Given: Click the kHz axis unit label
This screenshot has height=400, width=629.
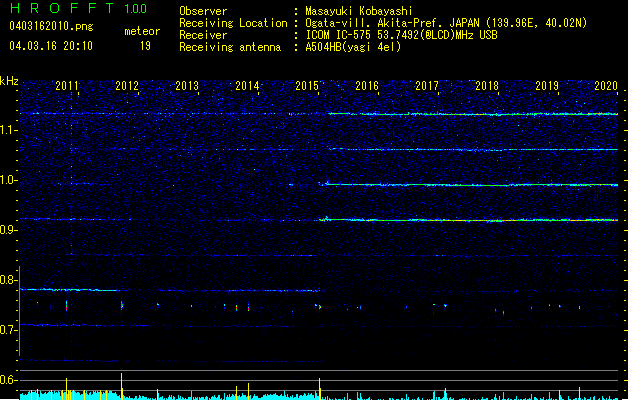Looking at the screenshot, I should [9, 81].
